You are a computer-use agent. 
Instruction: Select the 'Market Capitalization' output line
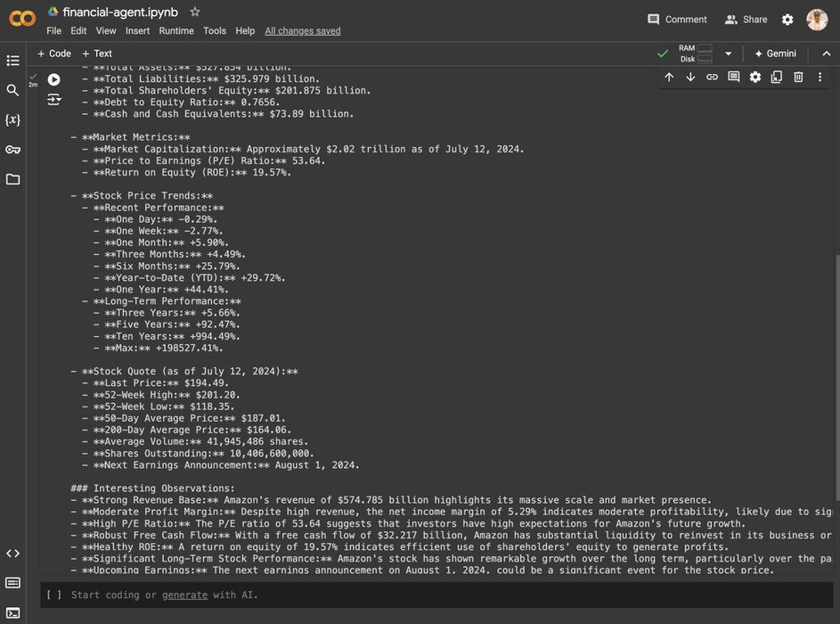303,149
